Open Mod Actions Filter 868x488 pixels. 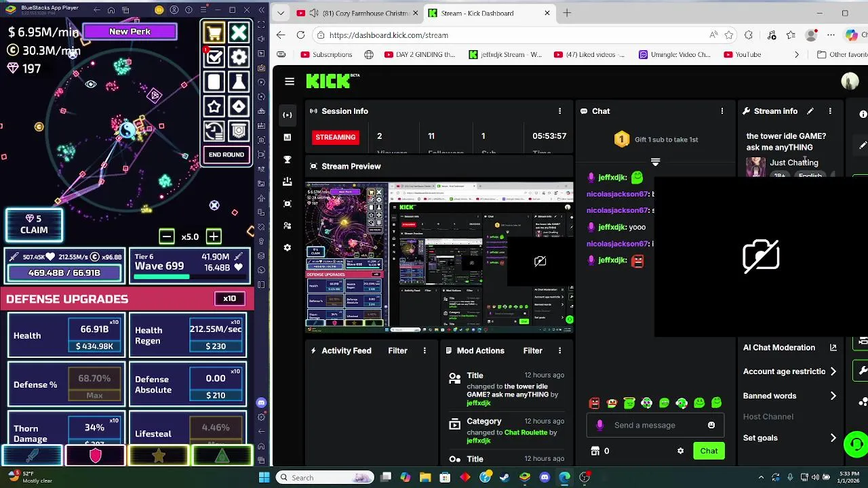pos(532,350)
